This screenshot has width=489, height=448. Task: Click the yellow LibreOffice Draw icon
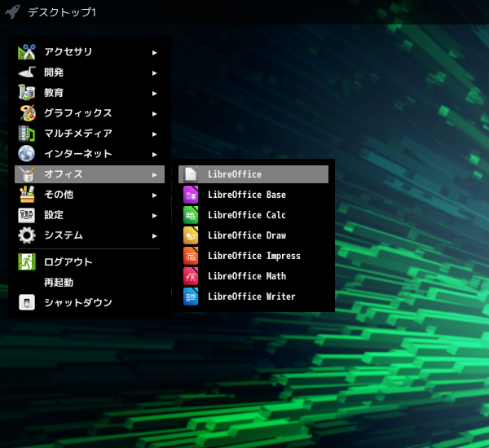191,235
